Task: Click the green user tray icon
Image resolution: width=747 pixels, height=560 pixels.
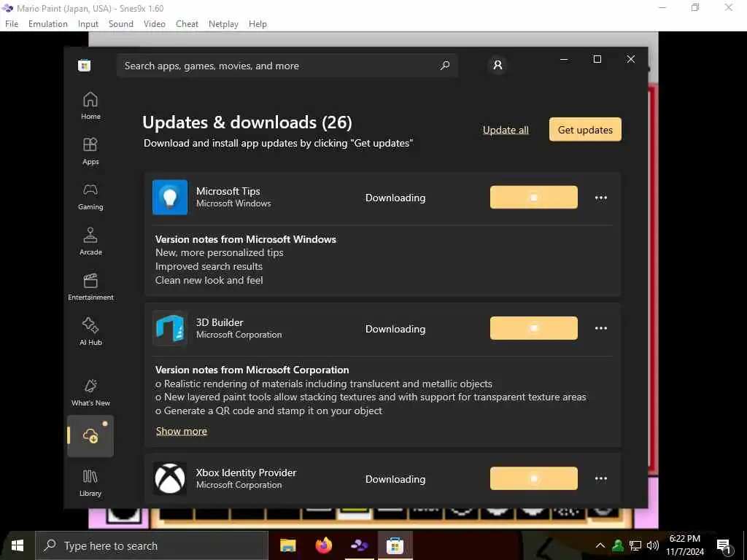Action: click(x=617, y=545)
